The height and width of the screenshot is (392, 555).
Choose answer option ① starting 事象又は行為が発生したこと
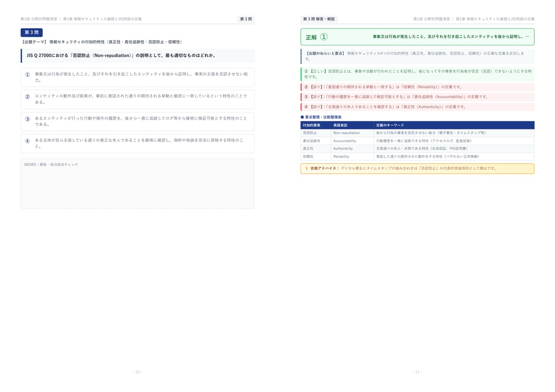[x=137, y=77]
